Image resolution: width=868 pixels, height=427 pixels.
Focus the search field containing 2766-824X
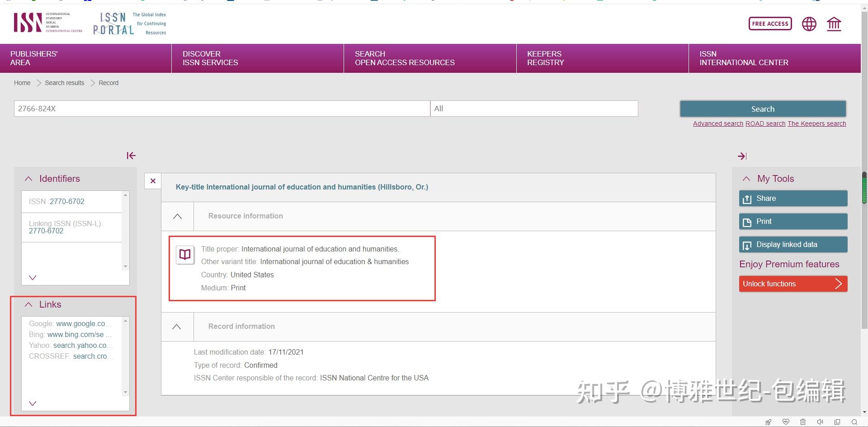coord(222,109)
